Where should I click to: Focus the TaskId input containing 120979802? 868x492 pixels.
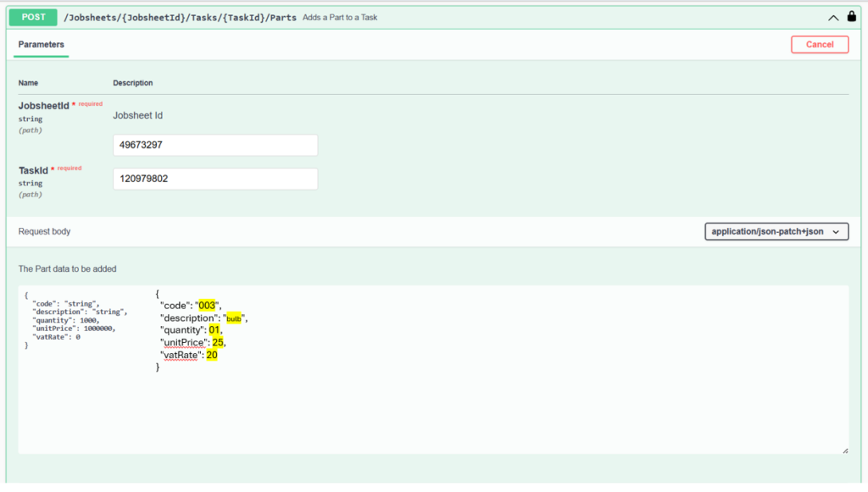coord(214,179)
